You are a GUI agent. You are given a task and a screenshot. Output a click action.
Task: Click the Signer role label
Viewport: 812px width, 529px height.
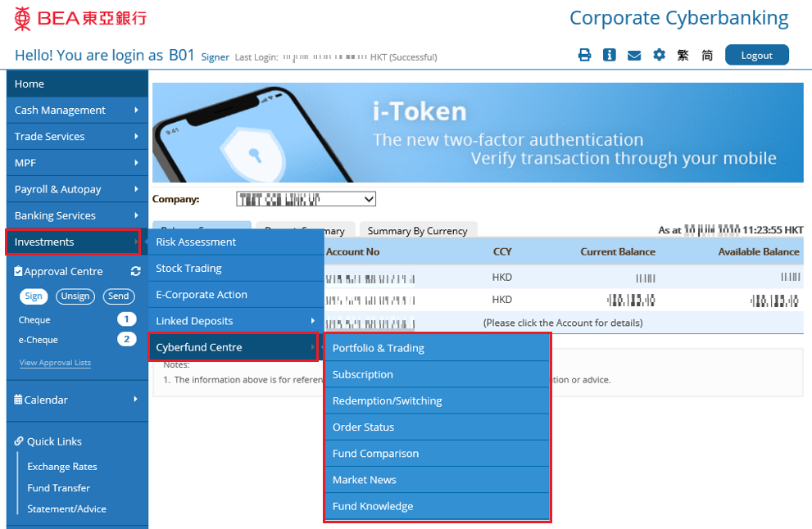215,57
